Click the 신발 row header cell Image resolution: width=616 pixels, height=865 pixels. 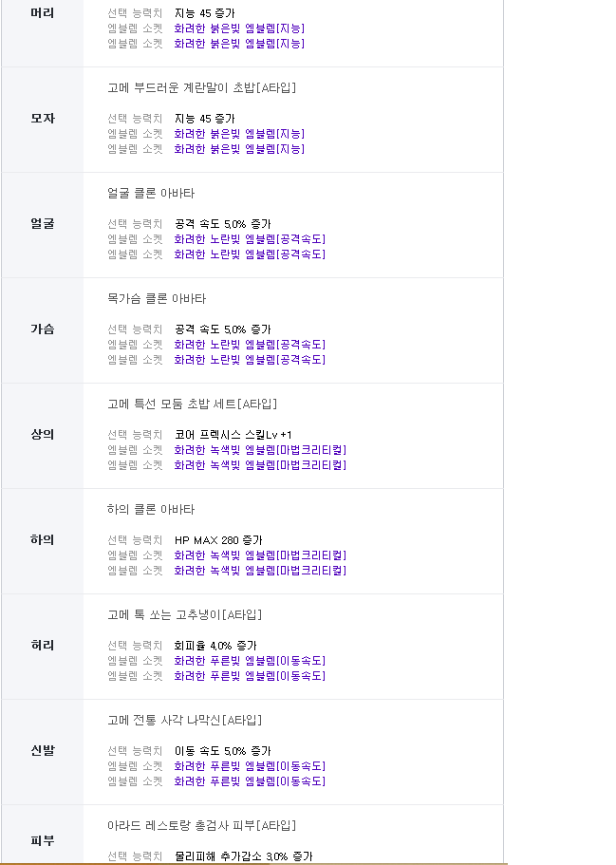pos(43,752)
